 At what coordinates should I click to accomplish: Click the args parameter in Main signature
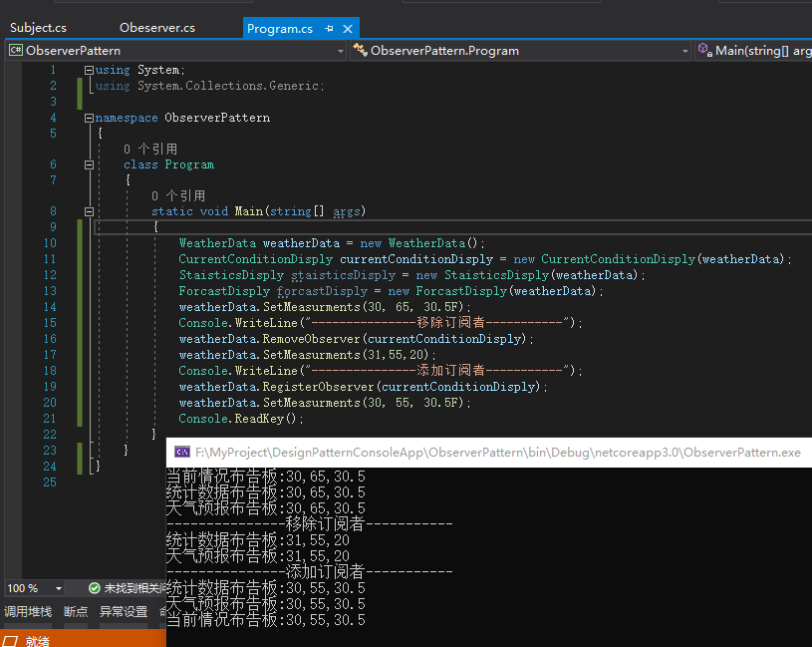click(347, 211)
